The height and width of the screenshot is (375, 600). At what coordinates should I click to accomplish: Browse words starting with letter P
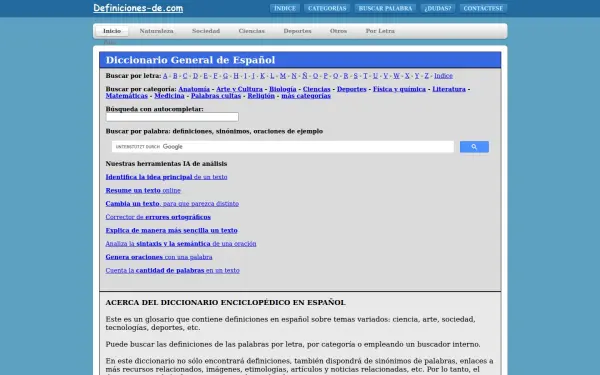pos(326,76)
